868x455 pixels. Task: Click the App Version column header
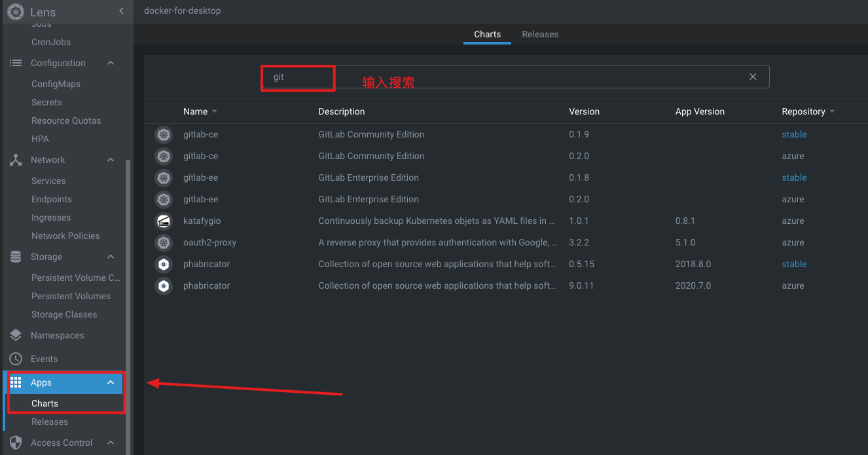(700, 111)
